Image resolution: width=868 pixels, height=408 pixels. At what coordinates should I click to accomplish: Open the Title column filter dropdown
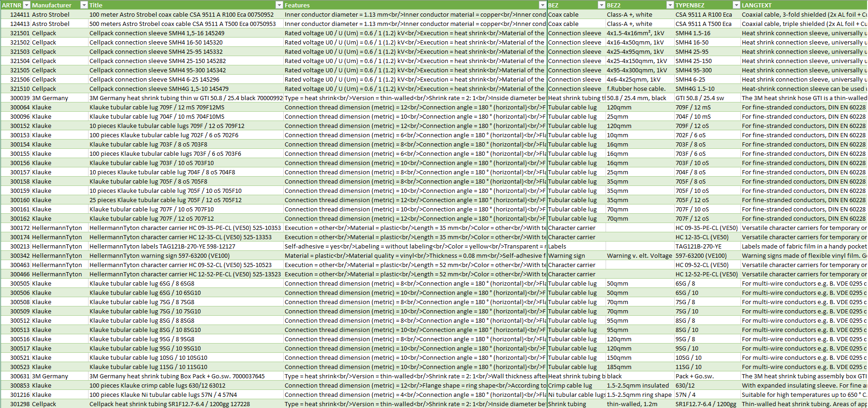pos(279,5)
